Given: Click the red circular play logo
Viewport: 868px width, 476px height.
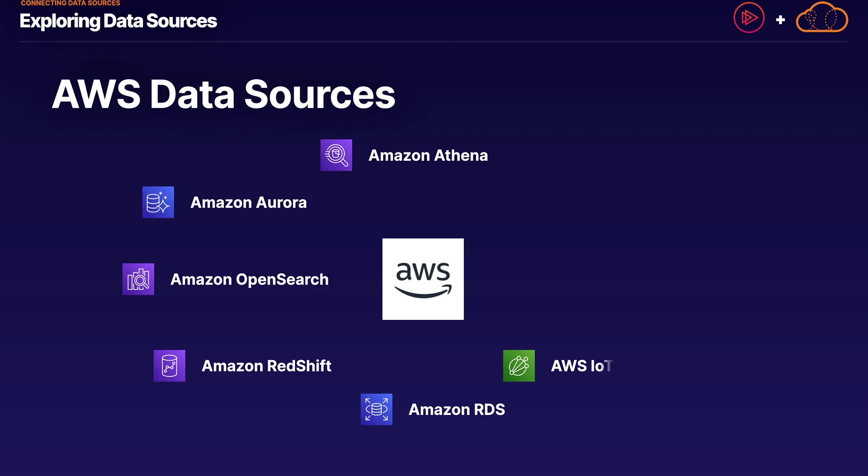Looking at the screenshot, I should [749, 18].
